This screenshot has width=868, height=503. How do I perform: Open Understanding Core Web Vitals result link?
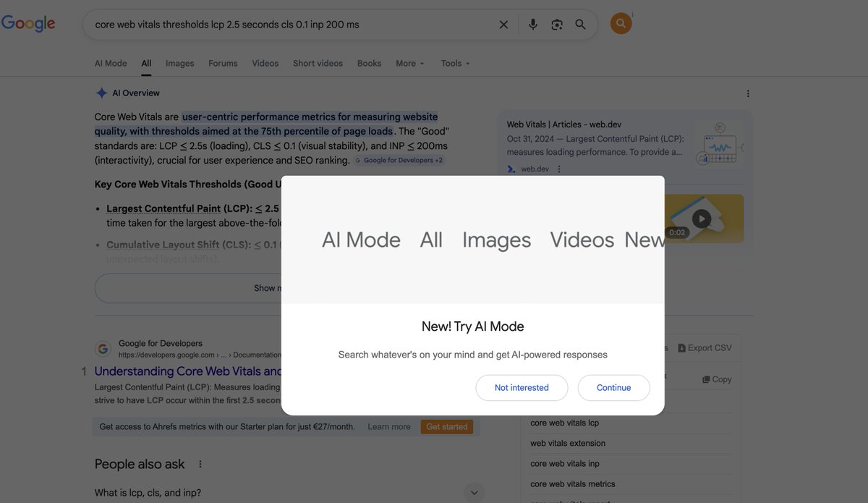click(x=187, y=371)
